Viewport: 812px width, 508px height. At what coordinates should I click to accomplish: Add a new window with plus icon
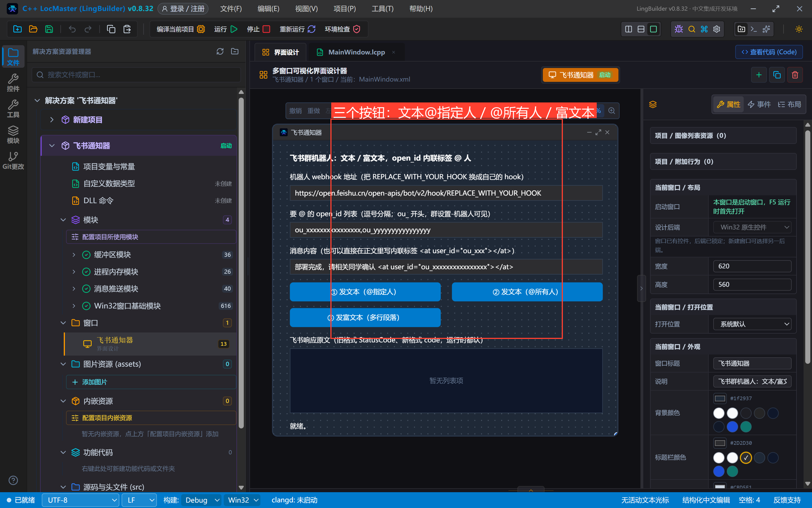pos(759,75)
